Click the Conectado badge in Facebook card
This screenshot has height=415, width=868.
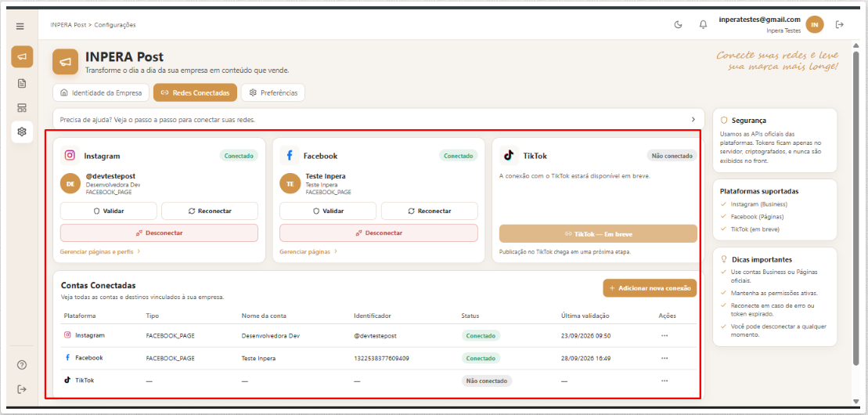(x=459, y=157)
